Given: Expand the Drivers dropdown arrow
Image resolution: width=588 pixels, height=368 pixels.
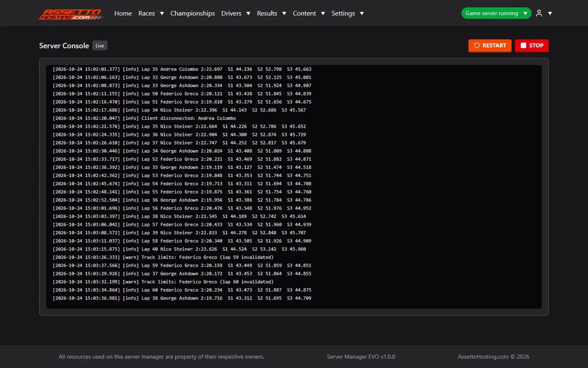Looking at the screenshot, I should 248,13.
